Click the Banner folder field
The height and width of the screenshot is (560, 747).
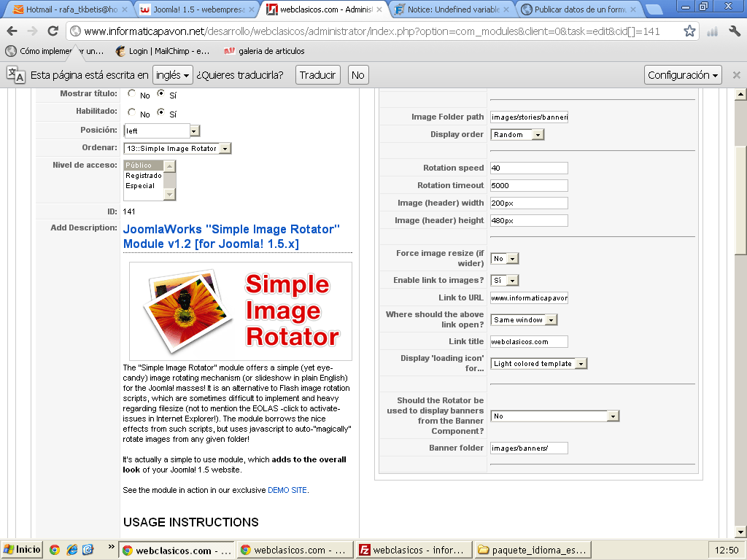(530, 448)
